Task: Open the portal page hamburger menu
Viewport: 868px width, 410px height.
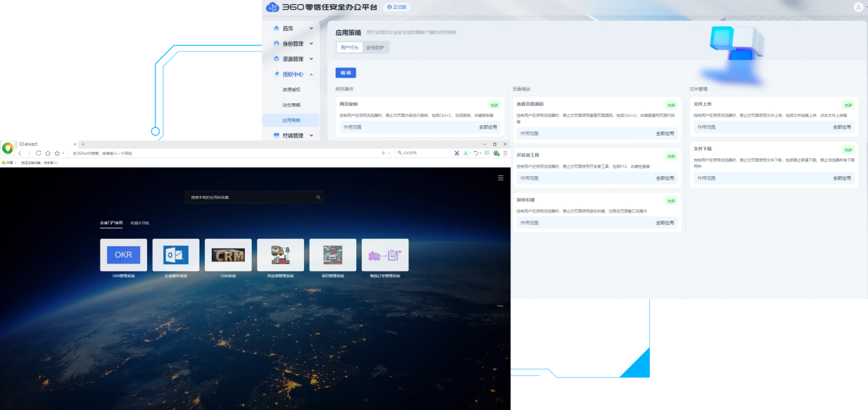Action: (500, 178)
